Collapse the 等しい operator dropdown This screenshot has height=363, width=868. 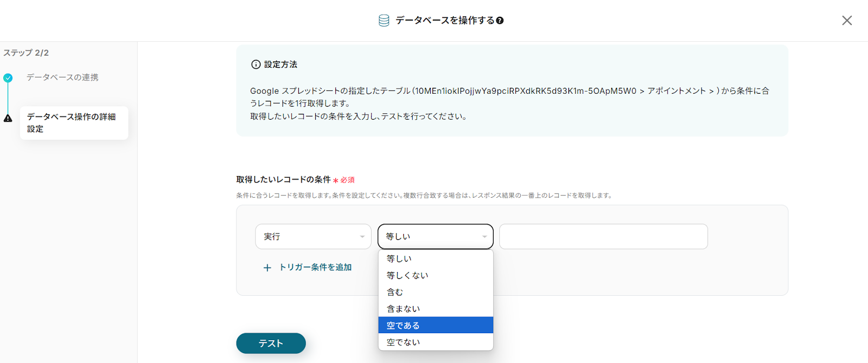[x=435, y=237]
